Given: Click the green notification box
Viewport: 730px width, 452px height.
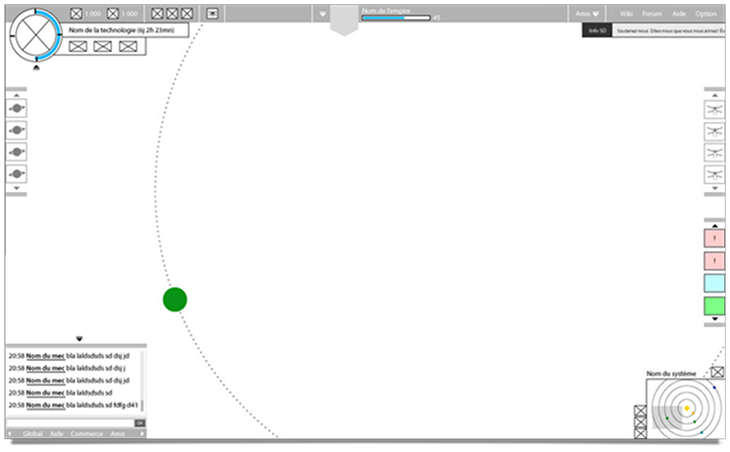Looking at the screenshot, I should click(714, 305).
